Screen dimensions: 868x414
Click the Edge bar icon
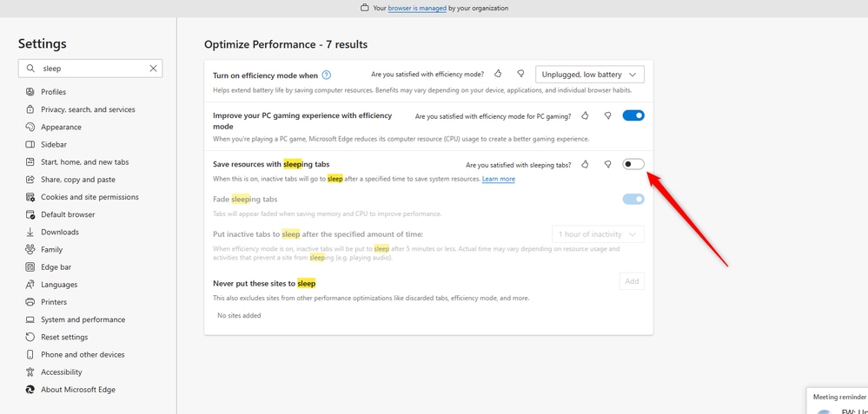[x=30, y=267]
